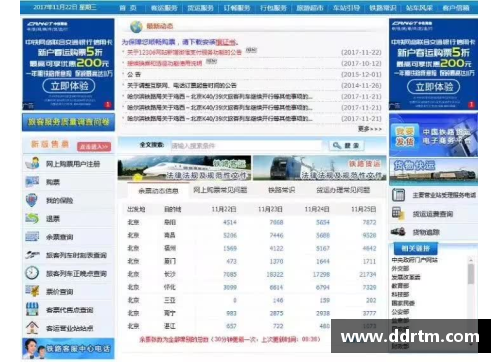Click the related links scrollbar thumb
This screenshot has width=500, height=362.
(x=471, y=274)
